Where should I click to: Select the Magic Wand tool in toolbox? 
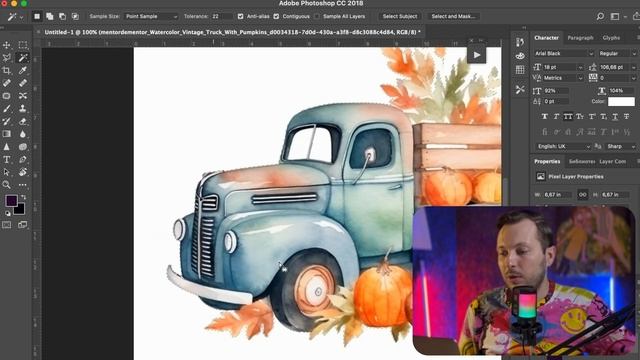pyautogui.click(x=23, y=58)
